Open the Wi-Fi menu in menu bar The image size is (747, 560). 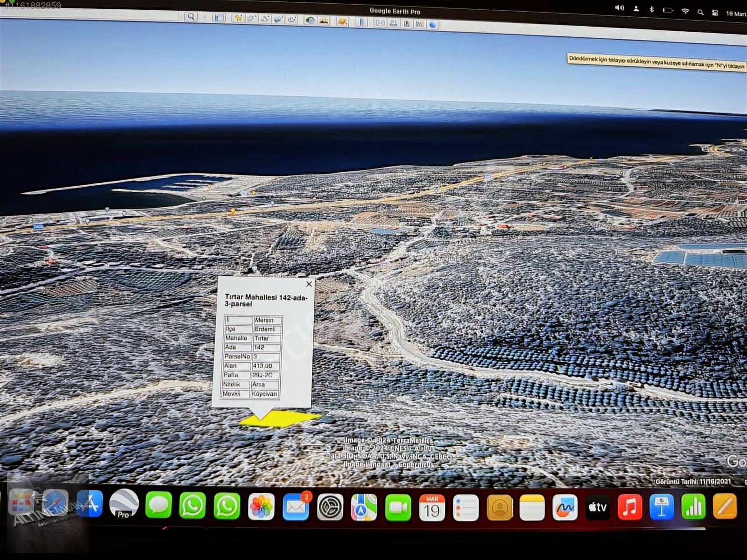point(685,11)
